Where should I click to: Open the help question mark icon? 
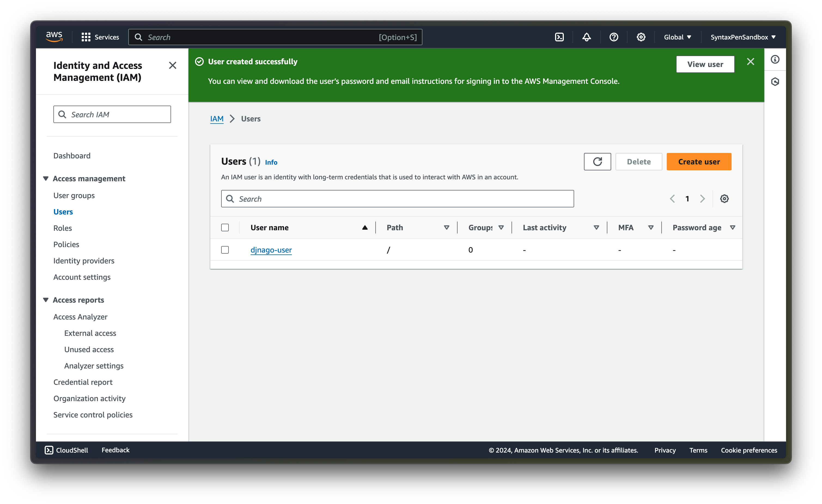coord(613,37)
